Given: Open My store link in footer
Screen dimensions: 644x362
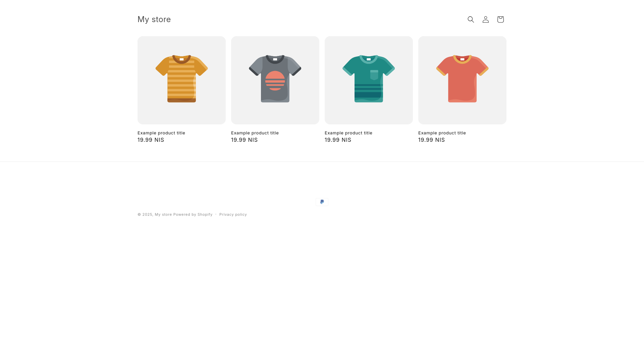Looking at the screenshot, I should coord(163,215).
